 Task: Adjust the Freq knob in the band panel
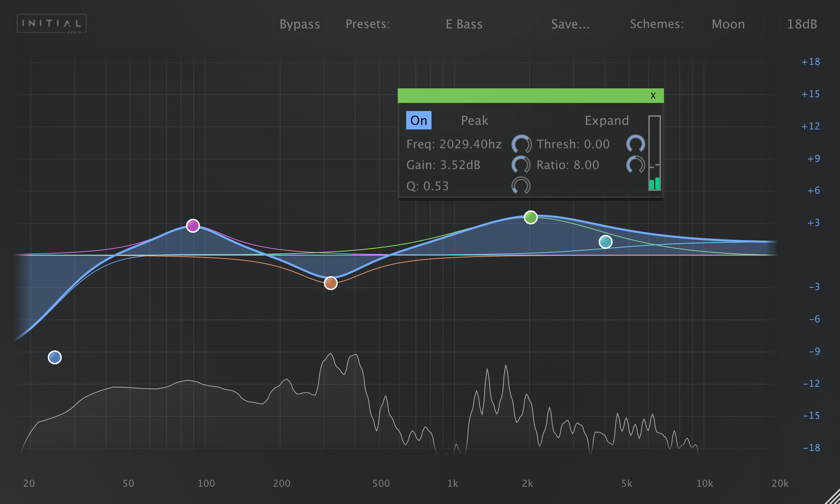[x=521, y=144]
